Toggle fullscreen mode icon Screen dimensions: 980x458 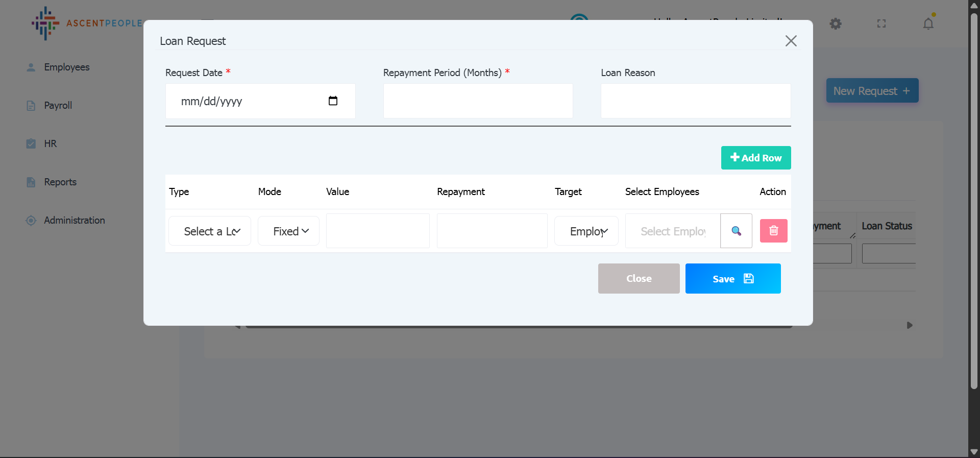[881, 23]
